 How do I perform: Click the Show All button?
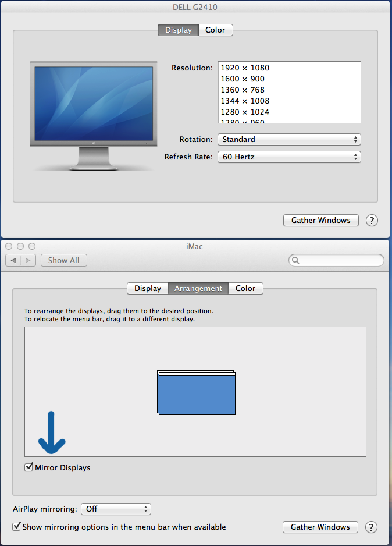click(63, 260)
